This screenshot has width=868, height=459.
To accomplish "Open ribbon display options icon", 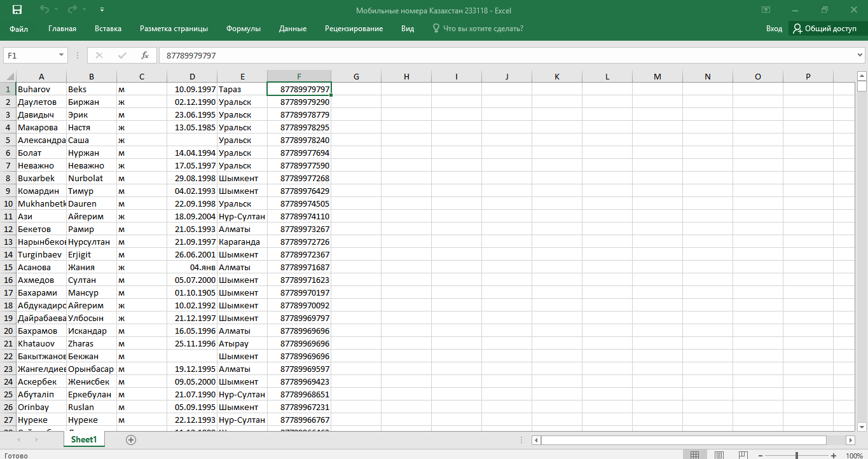I will [766, 10].
